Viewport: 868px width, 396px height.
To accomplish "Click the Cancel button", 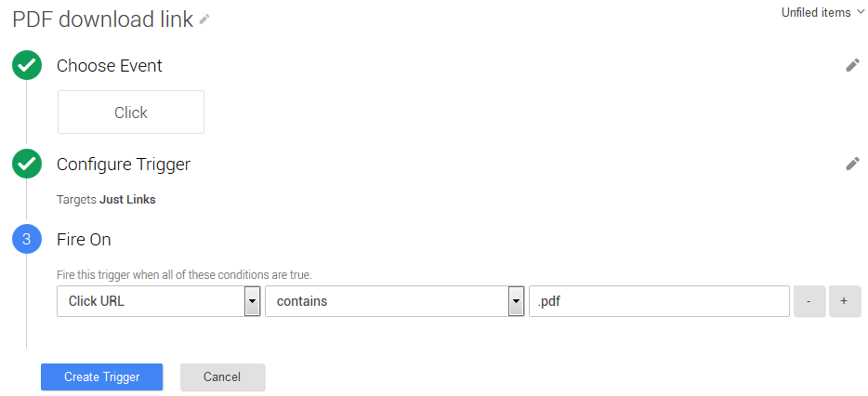I will point(222,377).
